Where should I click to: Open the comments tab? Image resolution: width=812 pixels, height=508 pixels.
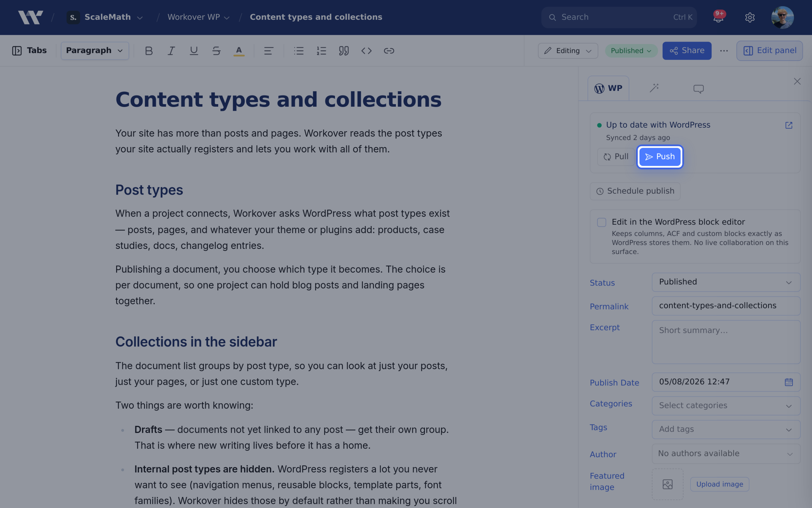pos(698,89)
